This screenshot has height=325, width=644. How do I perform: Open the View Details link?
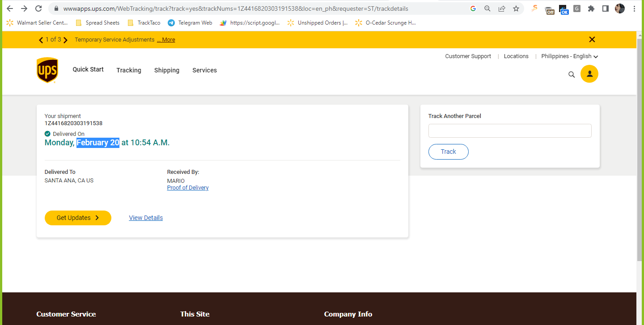point(146,218)
